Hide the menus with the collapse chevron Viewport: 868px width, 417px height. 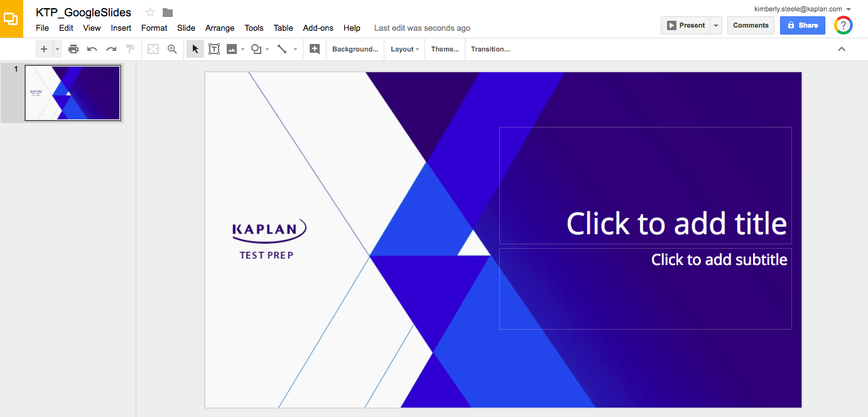tap(842, 49)
